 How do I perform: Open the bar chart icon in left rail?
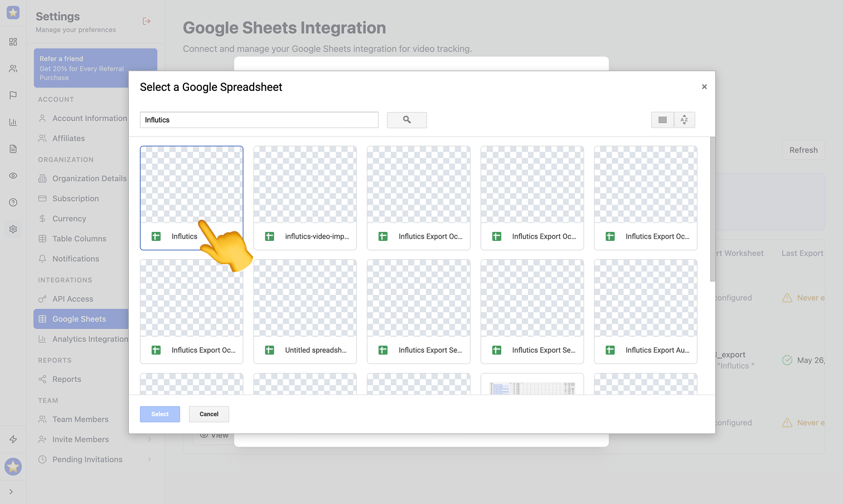13,122
